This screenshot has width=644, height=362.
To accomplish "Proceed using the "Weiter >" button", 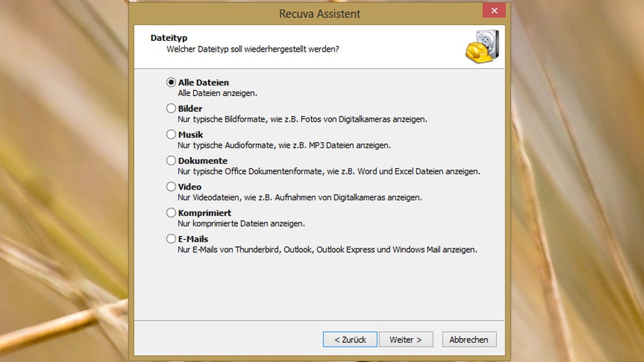I will click(406, 339).
